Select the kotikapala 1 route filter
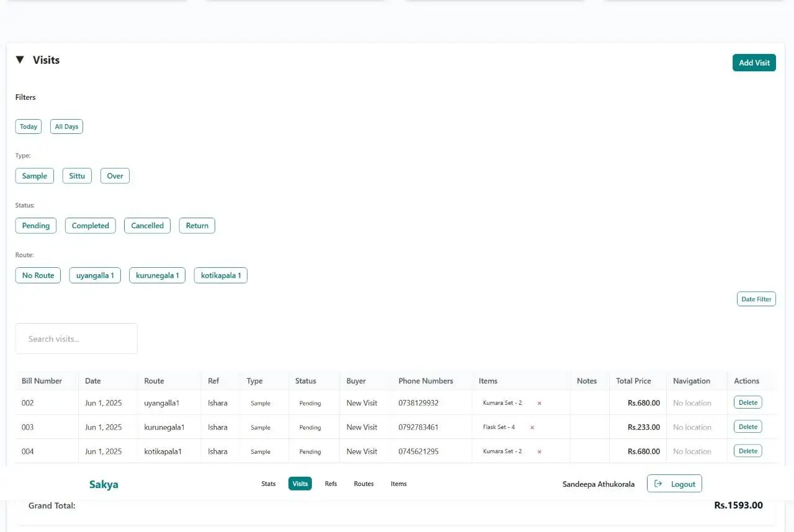The image size is (794, 532). pyautogui.click(x=221, y=275)
